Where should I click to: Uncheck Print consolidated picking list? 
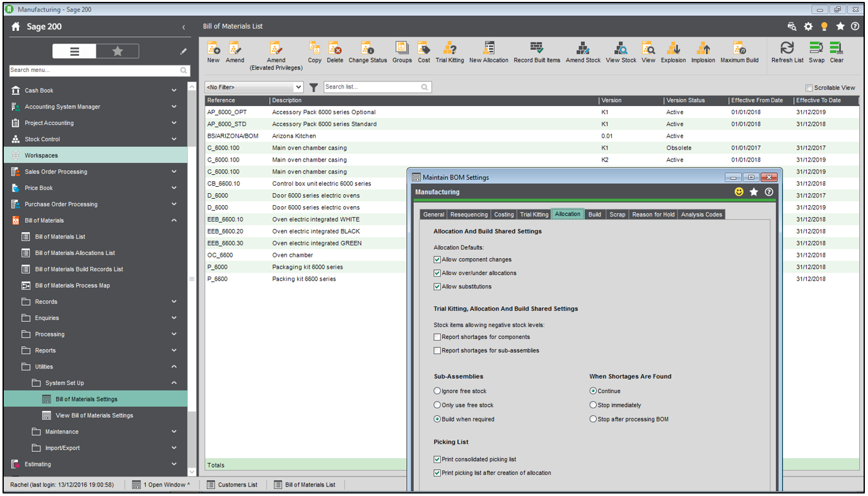(x=437, y=459)
